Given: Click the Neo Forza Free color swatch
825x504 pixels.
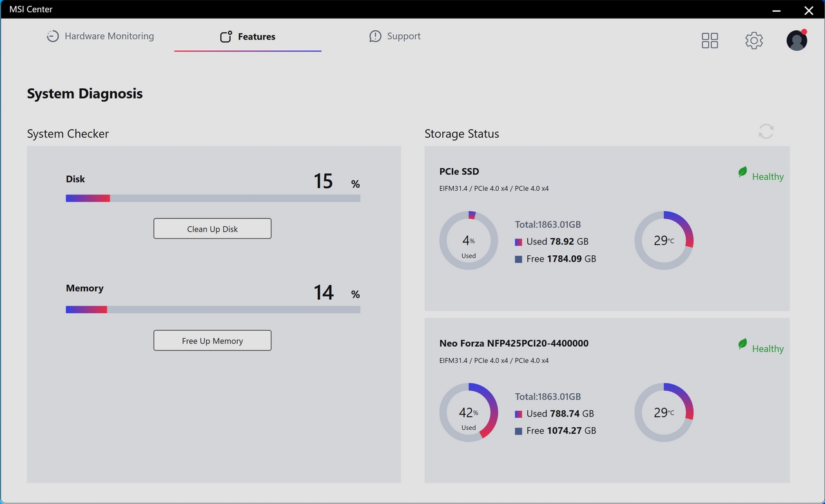Looking at the screenshot, I should (x=518, y=431).
